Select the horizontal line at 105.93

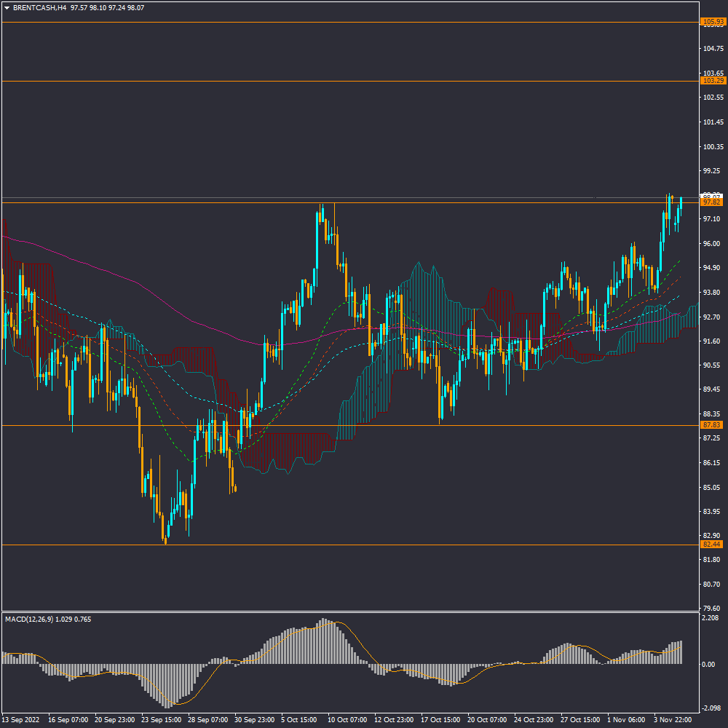pos(349,23)
